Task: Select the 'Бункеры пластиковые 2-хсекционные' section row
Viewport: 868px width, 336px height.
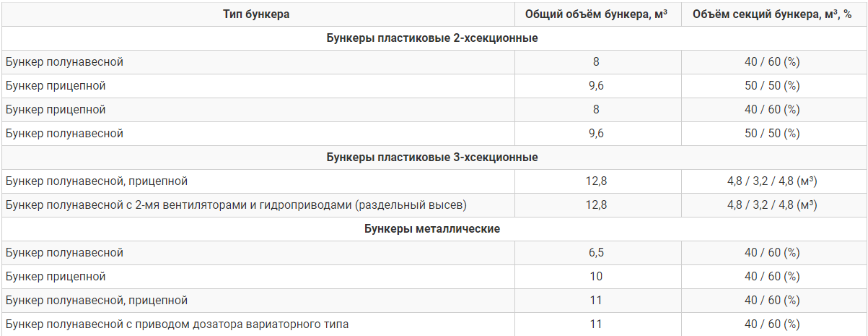Action: tap(432, 38)
